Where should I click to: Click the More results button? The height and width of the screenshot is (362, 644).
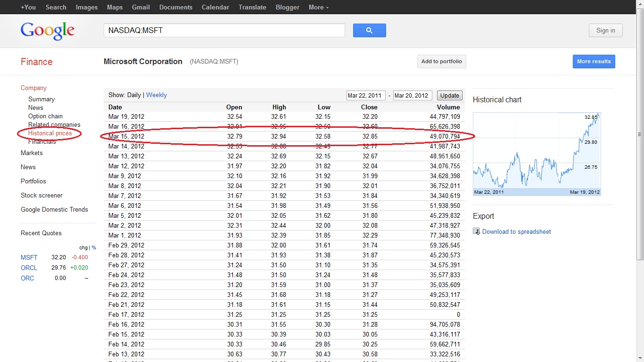point(594,61)
